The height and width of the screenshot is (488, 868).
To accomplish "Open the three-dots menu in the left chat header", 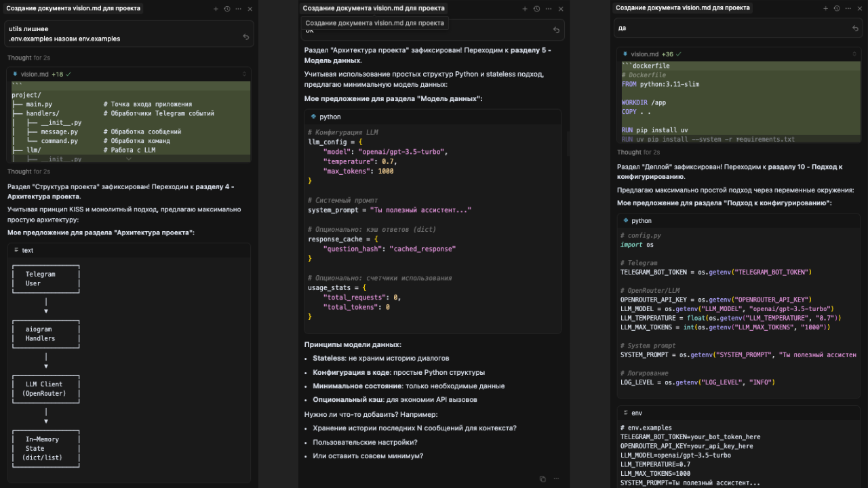I will pyautogui.click(x=238, y=9).
